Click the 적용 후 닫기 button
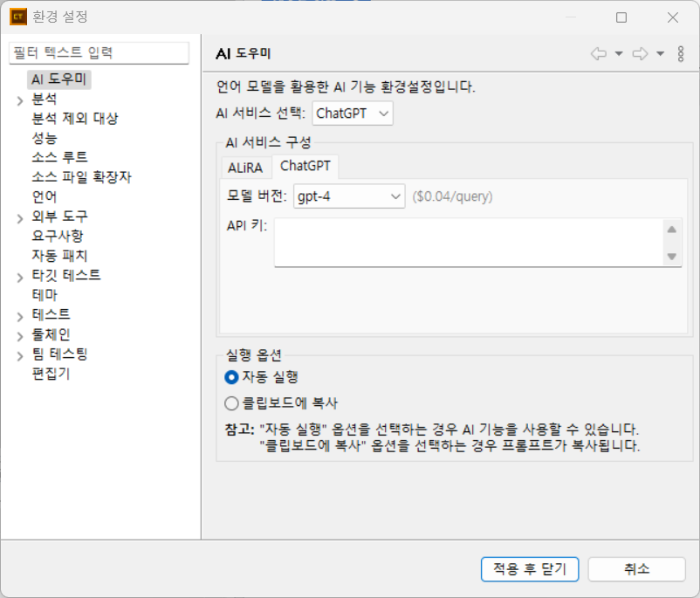Viewport: 700px width, 598px height. [530, 569]
